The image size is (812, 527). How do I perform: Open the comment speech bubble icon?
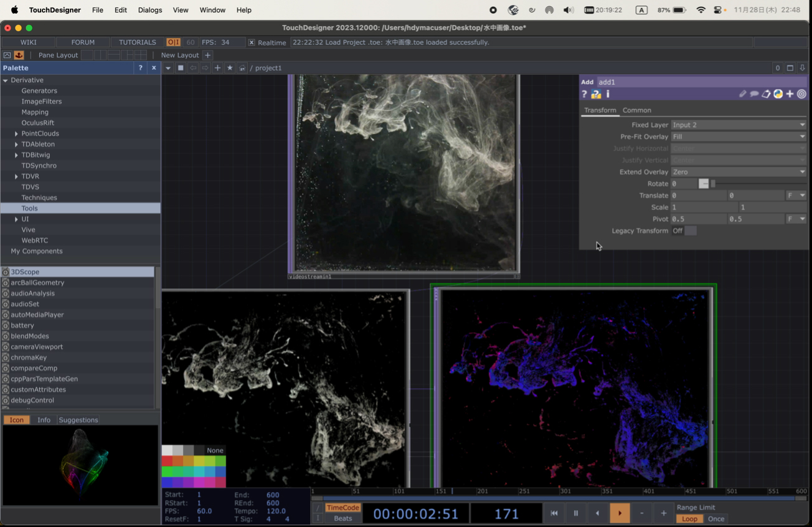[754, 94]
